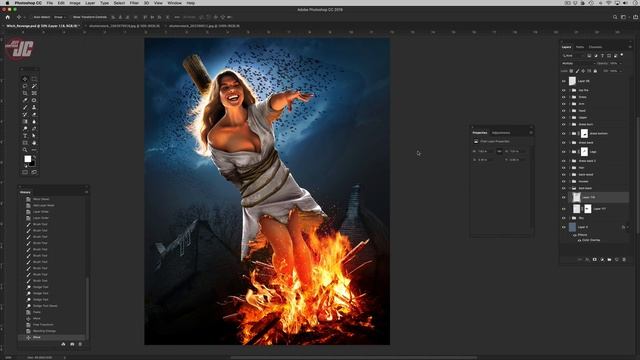Create new adjustment layer from Layers footer

click(602, 260)
